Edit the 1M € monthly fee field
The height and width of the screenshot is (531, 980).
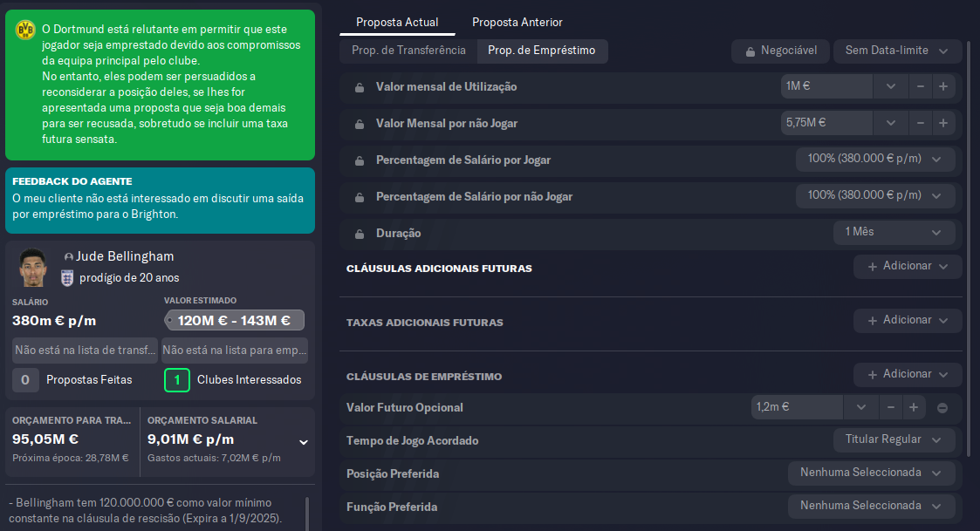pos(826,87)
